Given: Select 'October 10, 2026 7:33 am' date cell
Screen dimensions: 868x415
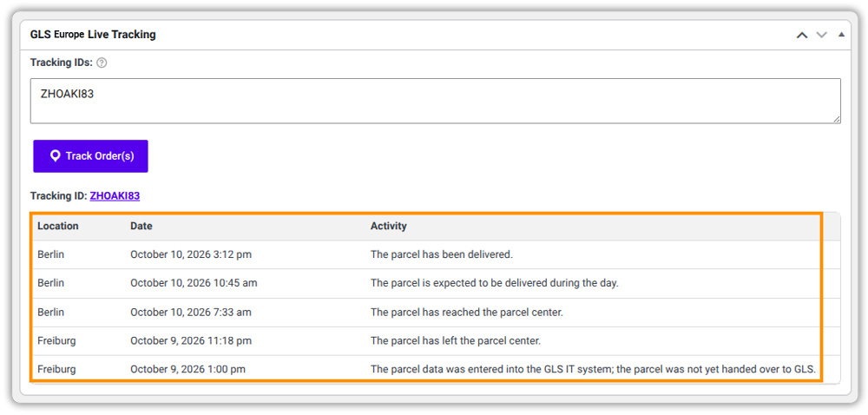Looking at the screenshot, I should pyautogui.click(x=190, y=312).
